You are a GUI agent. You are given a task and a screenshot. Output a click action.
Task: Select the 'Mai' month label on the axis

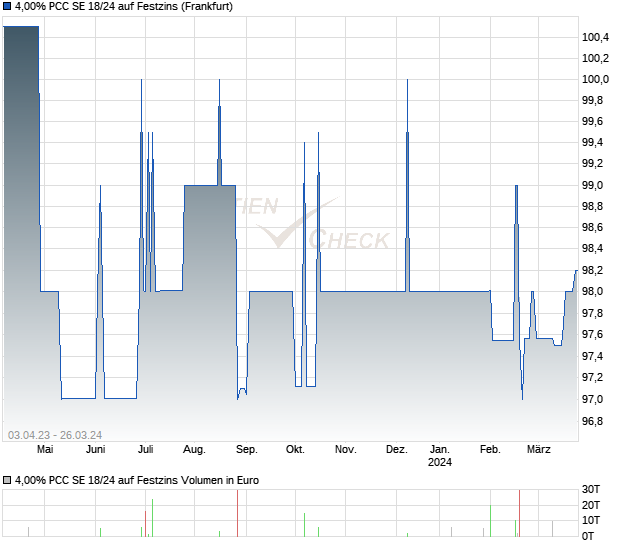[43, 450]
